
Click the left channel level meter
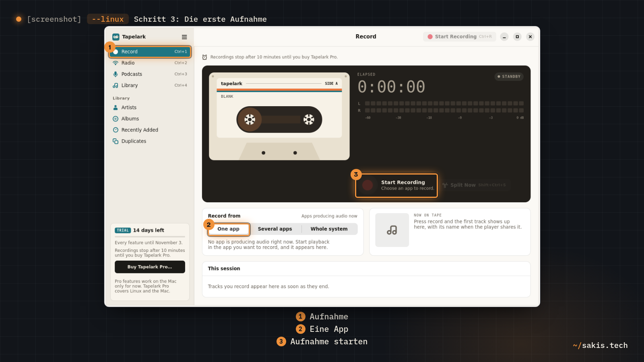(x=444, y=103)
